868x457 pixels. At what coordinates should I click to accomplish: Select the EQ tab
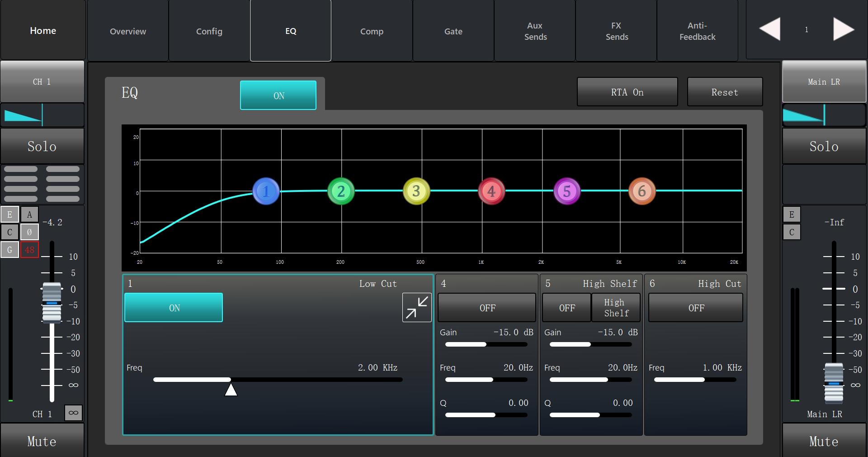[291, 31]
